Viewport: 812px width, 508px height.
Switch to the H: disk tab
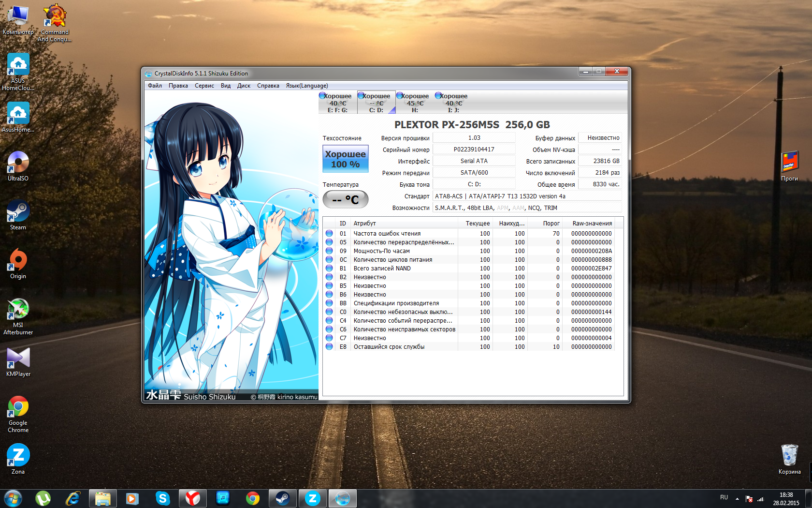415,103
